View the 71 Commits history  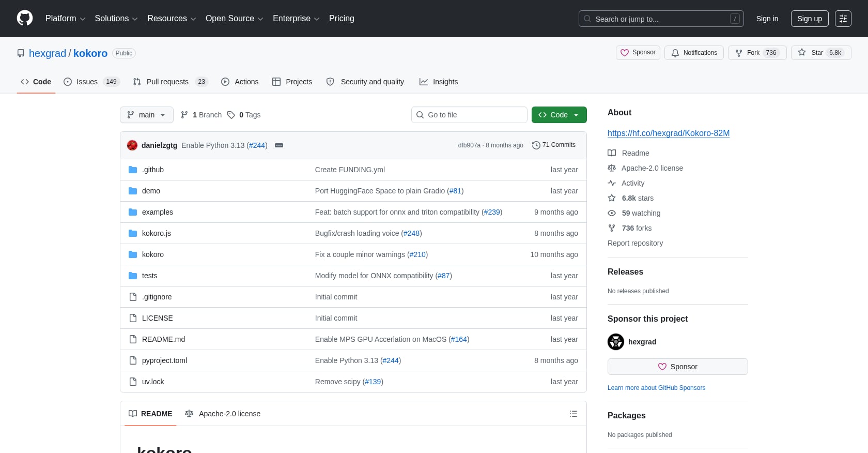(x=554, y=145)
